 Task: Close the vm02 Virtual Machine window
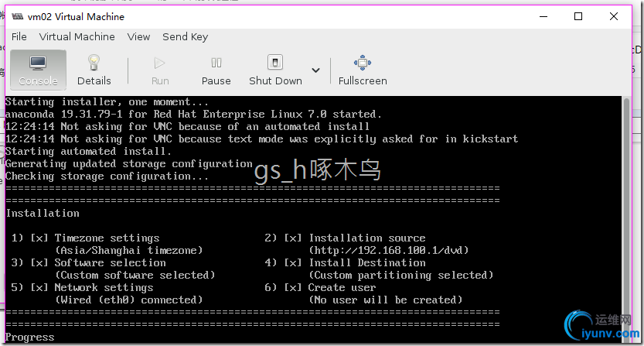coord(614,16)
